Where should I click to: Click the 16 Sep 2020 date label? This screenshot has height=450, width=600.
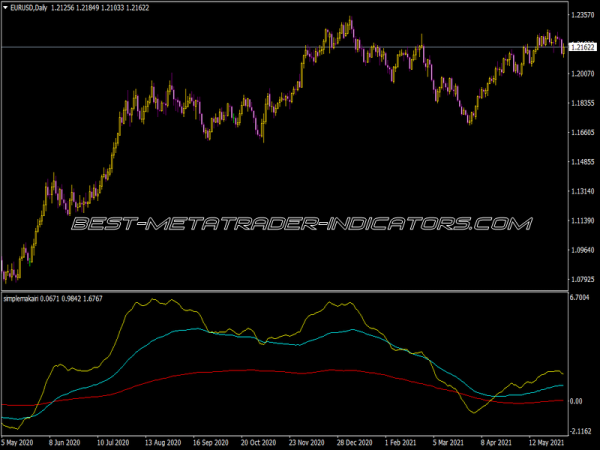coord(209,441)
